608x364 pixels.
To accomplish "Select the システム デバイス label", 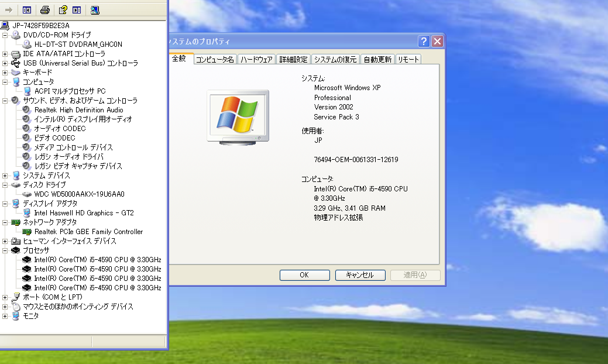I will [46, 176].
